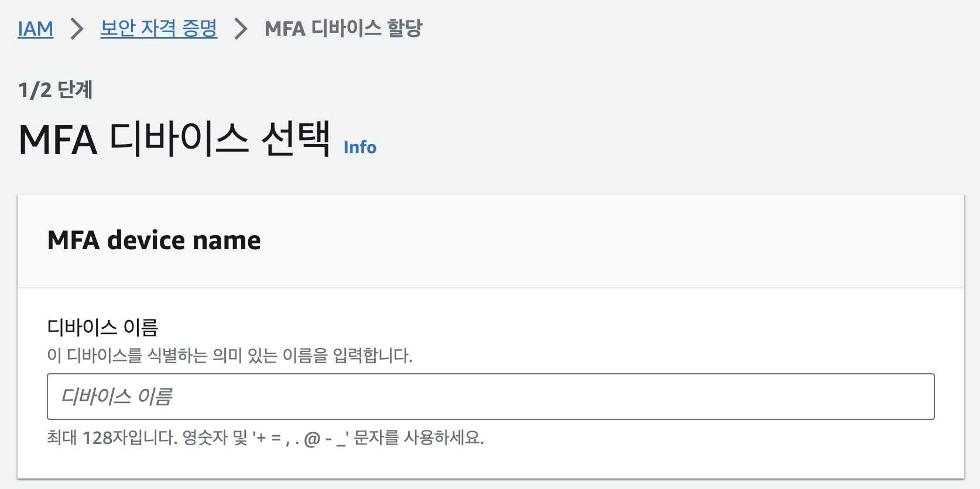Click the MFA device name section header

coord(154,240)
